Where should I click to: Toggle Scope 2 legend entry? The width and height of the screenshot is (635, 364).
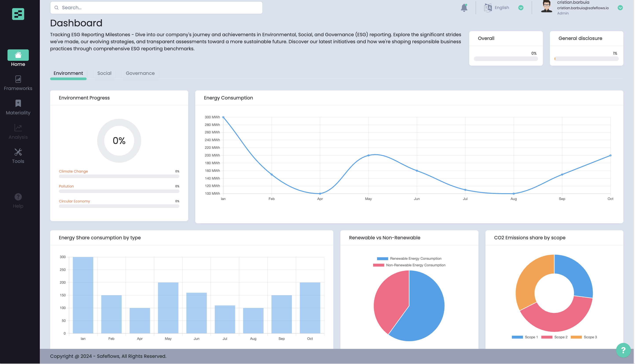click(x=554, y=337)
